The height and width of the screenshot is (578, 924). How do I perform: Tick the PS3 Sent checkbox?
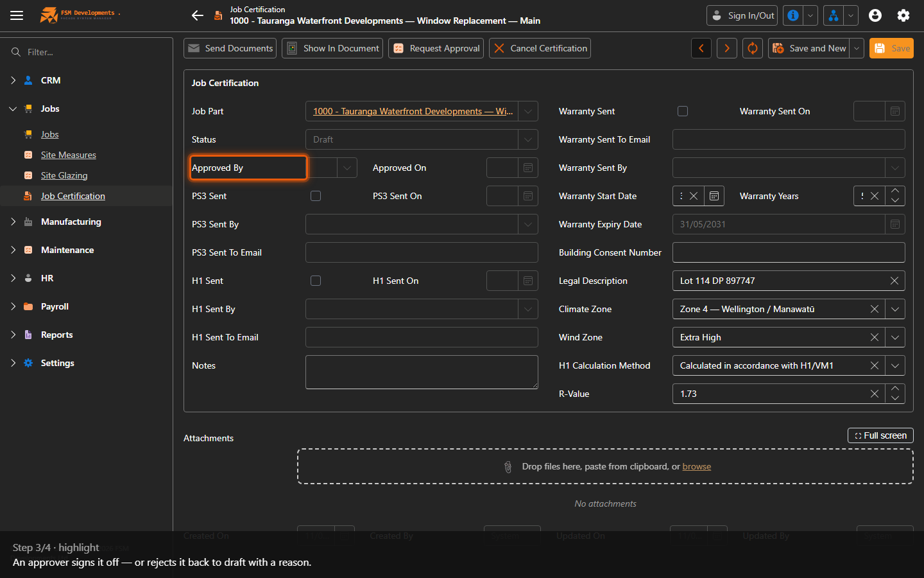tap(316, 196)
